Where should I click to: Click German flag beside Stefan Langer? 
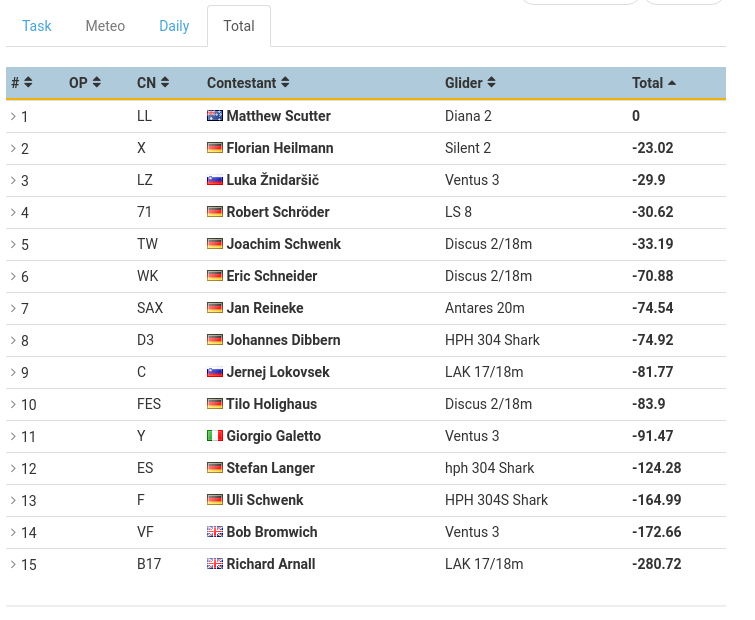pos(215,468)
